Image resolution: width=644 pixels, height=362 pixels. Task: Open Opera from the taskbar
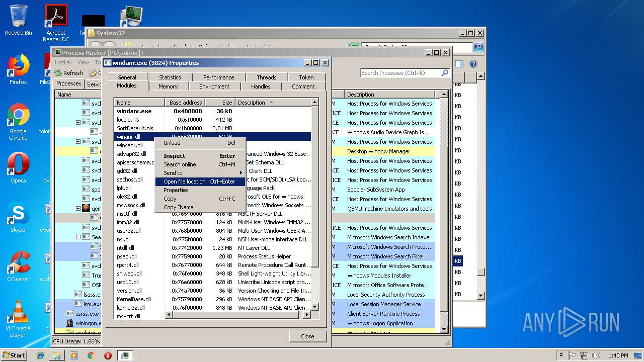coord(108,355)
